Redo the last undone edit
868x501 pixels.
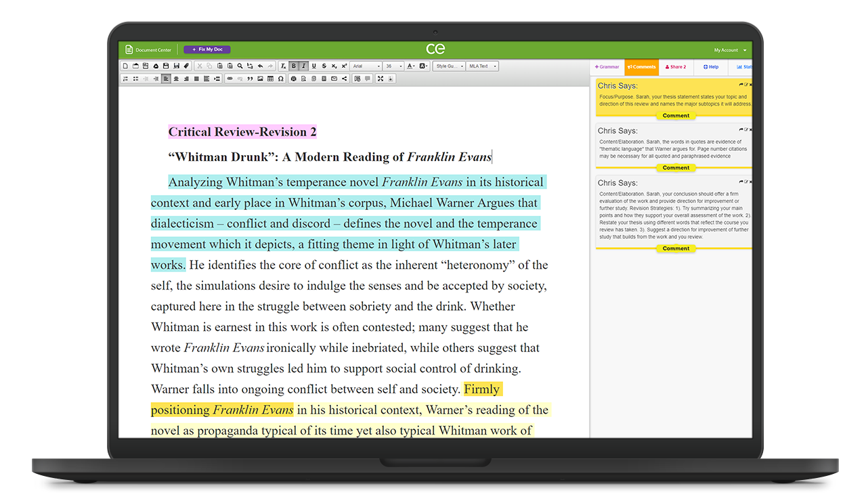(270, 66)
